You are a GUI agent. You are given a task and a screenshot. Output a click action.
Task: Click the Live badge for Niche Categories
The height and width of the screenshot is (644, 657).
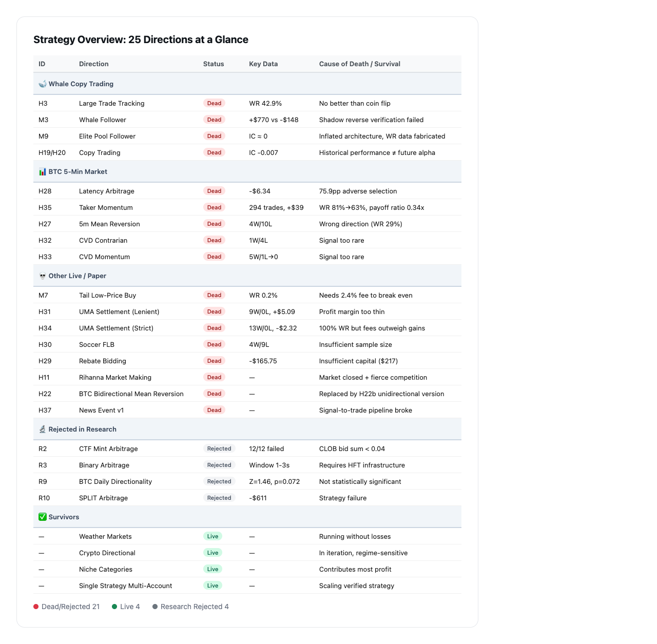pyautogui.click(x=212, y=569)
